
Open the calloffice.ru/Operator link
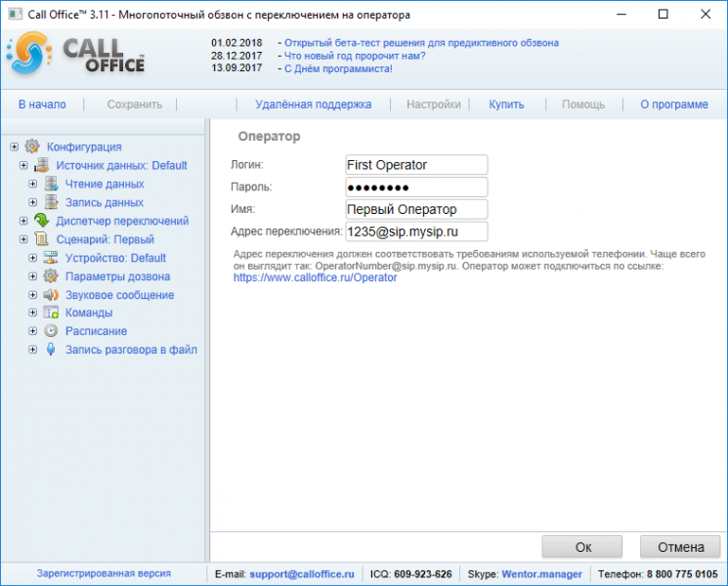click(316, 277)
